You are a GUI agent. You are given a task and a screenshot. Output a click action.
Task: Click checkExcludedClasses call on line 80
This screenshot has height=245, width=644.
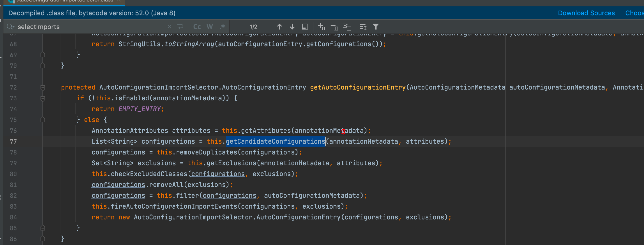point(149,174)
